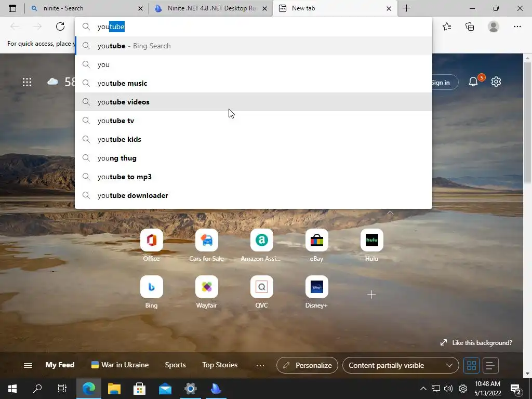Open the Collections icon

tap(470, 26)
